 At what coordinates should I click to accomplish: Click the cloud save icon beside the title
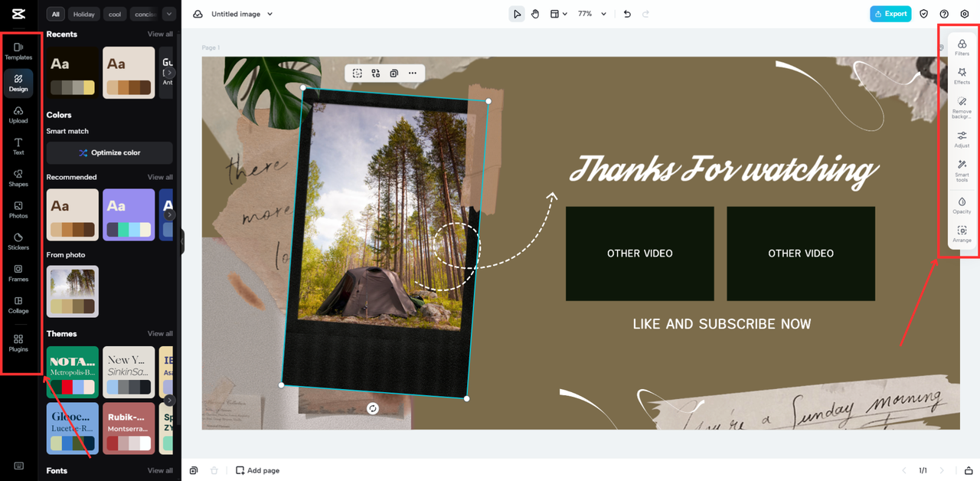[x=198, y=14]
